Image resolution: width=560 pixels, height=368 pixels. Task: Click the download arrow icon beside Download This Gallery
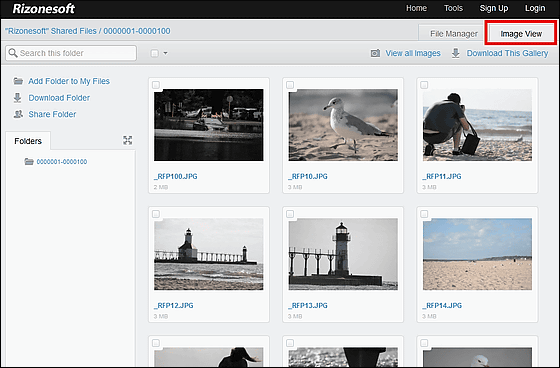(x=455, y=53)
